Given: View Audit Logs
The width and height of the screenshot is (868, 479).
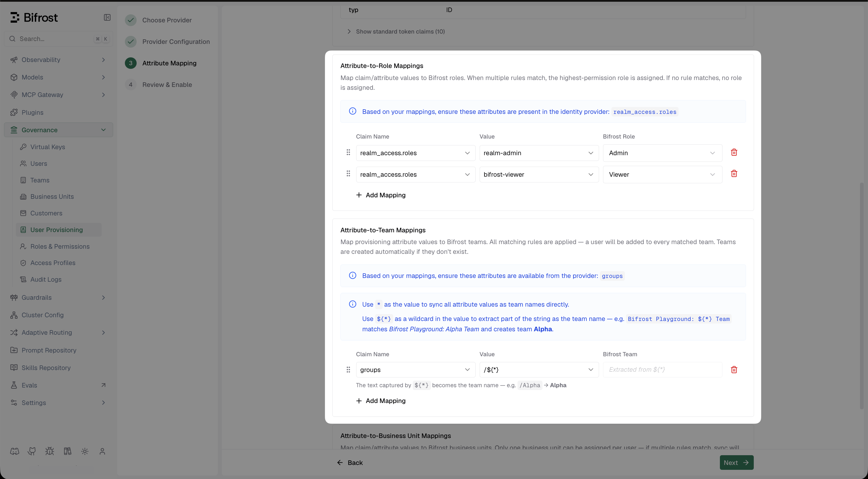Looking at the screenshot, I should (46, 279).
